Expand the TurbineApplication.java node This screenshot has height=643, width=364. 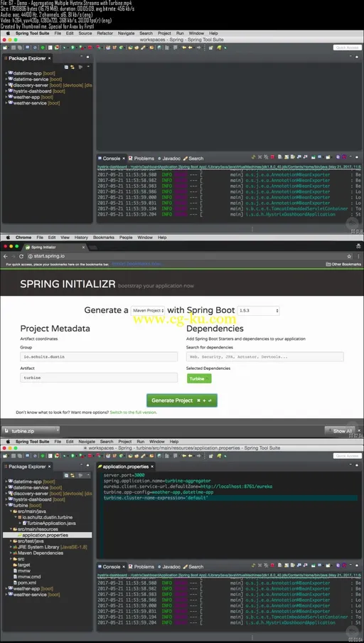[x=20, y=524]
